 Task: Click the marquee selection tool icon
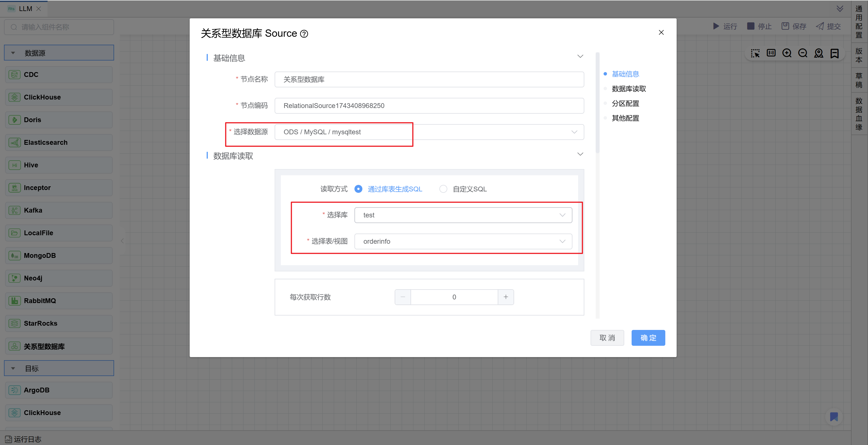point(755,53)
